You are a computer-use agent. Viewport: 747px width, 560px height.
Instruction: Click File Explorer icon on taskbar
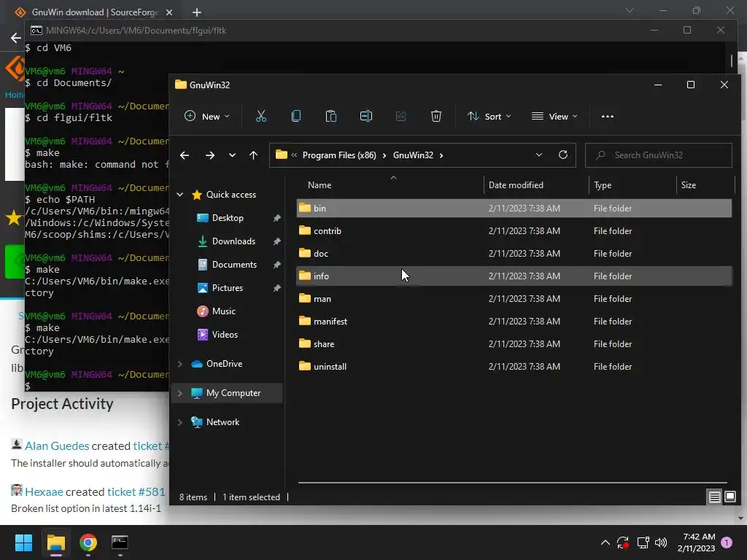click(x=55, y=542)
